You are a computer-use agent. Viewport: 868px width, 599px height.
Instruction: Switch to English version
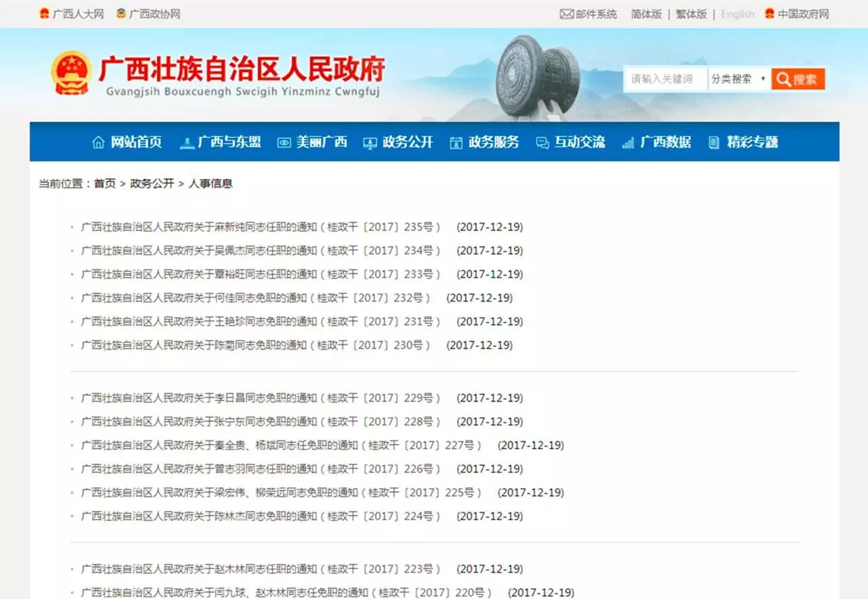click(x=738, y=14)
